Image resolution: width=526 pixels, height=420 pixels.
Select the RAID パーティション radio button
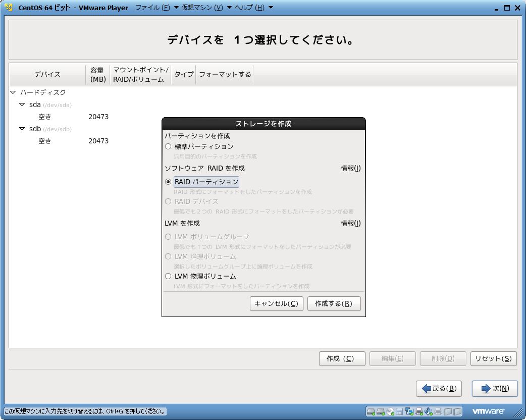[x=168, y=182]
